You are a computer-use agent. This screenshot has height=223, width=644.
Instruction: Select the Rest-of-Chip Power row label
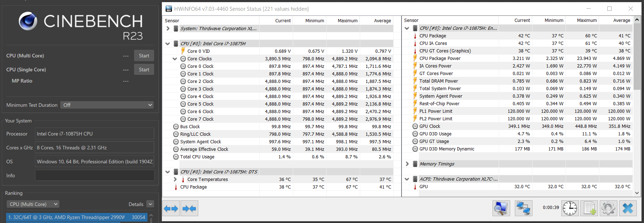(x=439, y=104)
